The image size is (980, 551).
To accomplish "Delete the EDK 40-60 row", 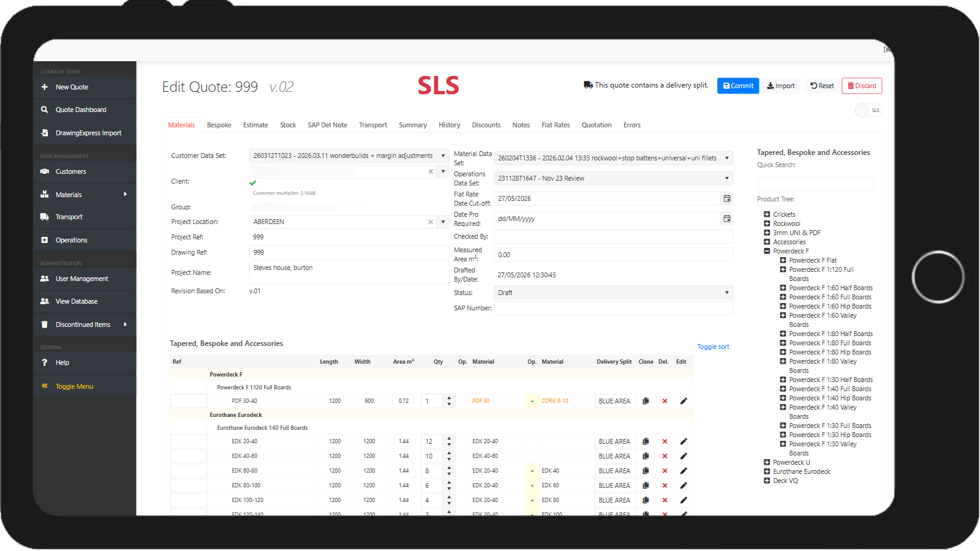I will (x=665, y=456).
